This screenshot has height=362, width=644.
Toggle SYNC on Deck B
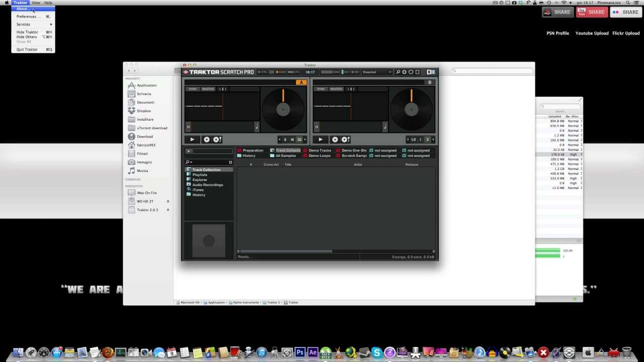point(321,89)
